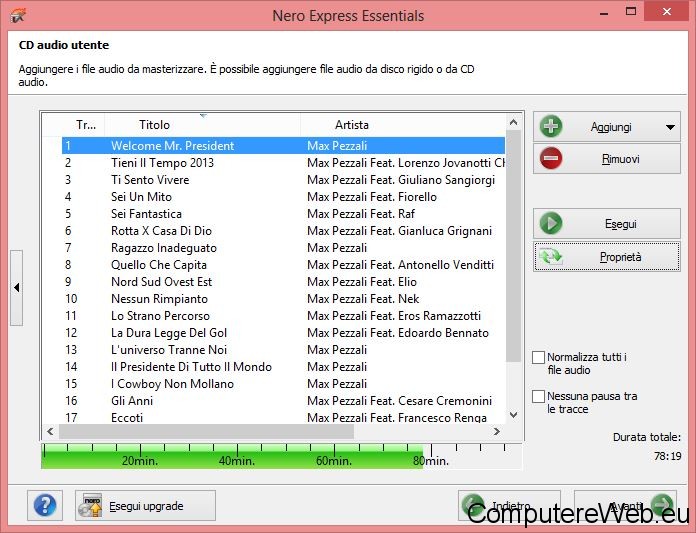Select track Welcome Mr. President
The width and height of the screenshot is (696, 533).
(283, 146)
